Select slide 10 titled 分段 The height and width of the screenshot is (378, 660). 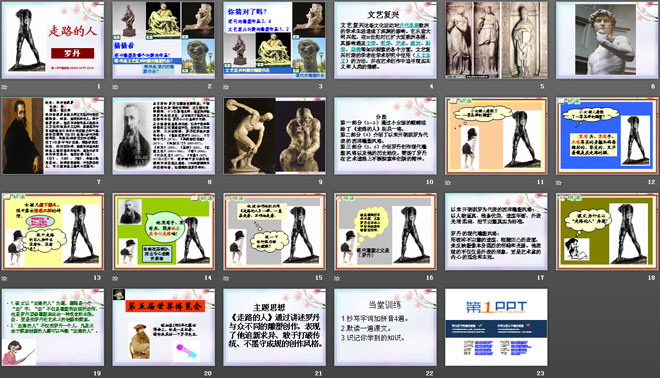point(385,136)
